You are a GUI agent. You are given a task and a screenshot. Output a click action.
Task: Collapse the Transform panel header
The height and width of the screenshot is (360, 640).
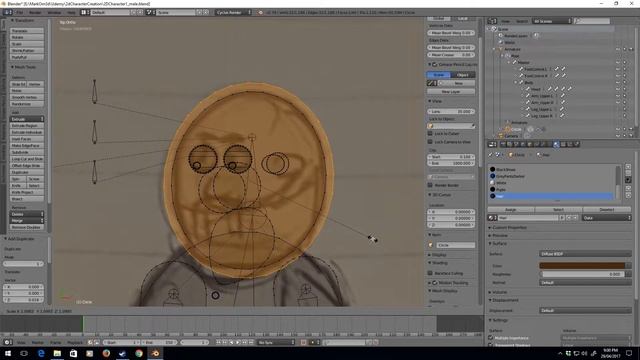point(24,20)
